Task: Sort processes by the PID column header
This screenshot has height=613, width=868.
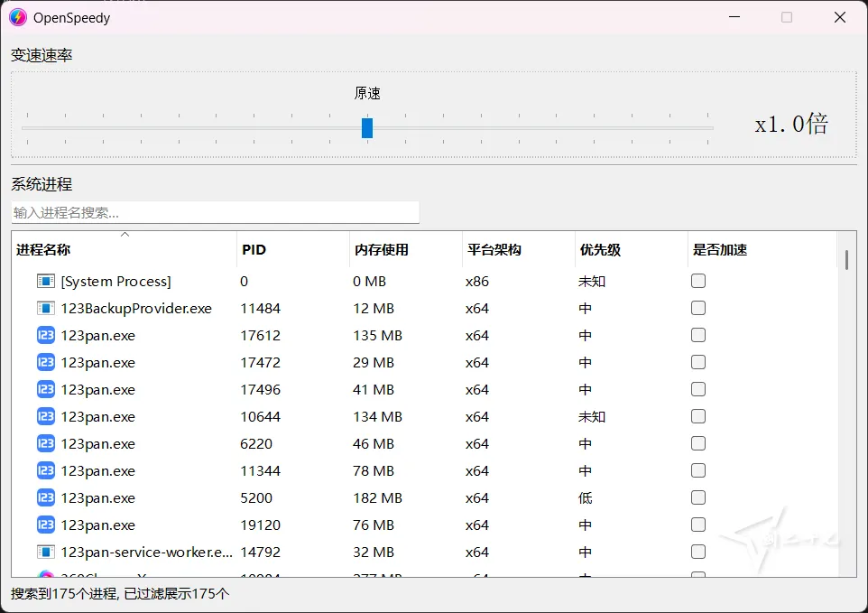Action: point(254,250)
